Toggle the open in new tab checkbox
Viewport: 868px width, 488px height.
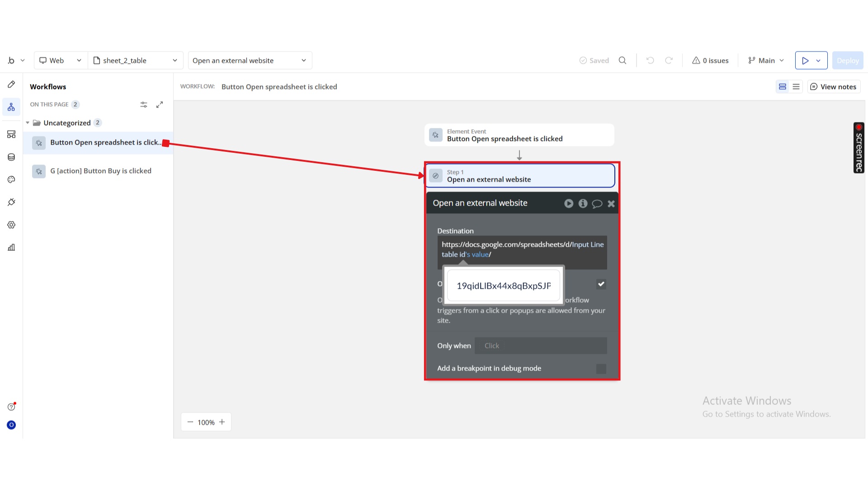point(601,284)
